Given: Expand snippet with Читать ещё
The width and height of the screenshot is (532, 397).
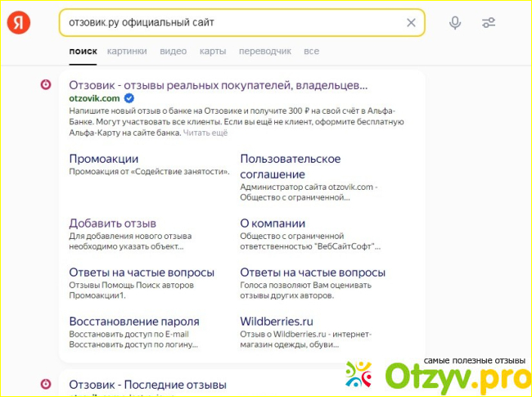Looking at the screenshot, I should [x=205, y=132].
